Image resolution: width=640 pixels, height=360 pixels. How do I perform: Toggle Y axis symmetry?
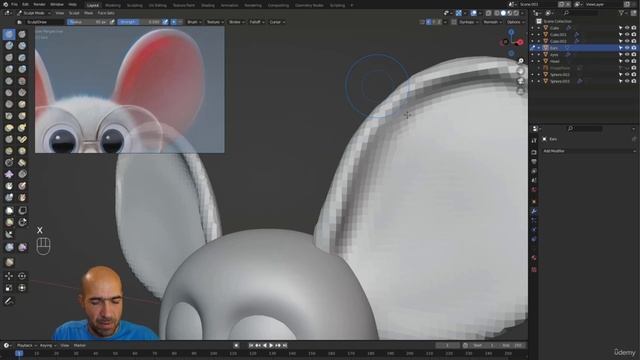click(x=434, y=22)
